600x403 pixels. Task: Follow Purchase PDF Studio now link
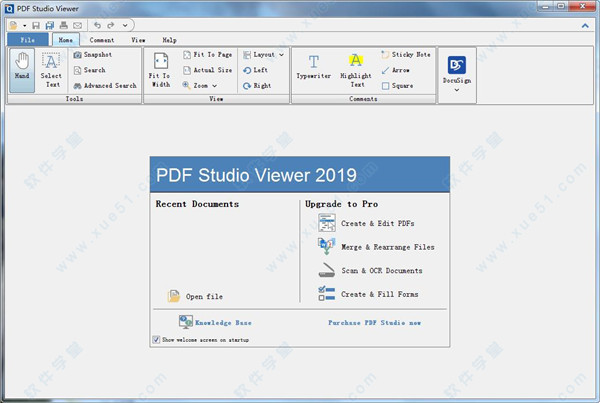pos(375,323)
